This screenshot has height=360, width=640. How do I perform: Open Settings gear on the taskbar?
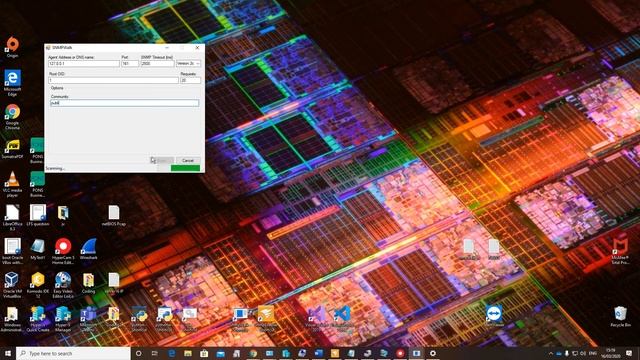point(433,353)
